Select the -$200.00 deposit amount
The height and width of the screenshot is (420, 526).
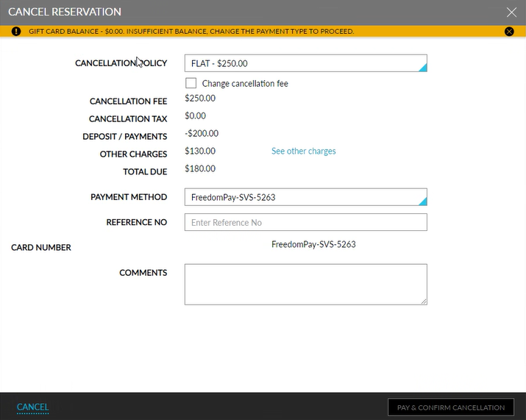202,134
